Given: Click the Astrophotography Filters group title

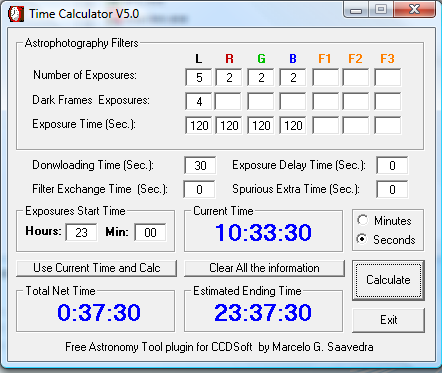Looking at the screenshot, I should 81,43.
